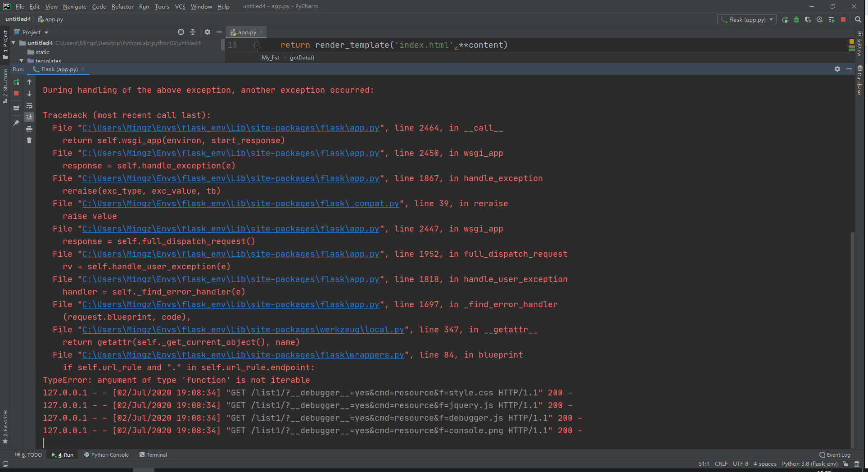Toggle the Favorites tool window stripe
Image resolution: width=868 pixels, height=472 pixels.
[x=5, y=427]
